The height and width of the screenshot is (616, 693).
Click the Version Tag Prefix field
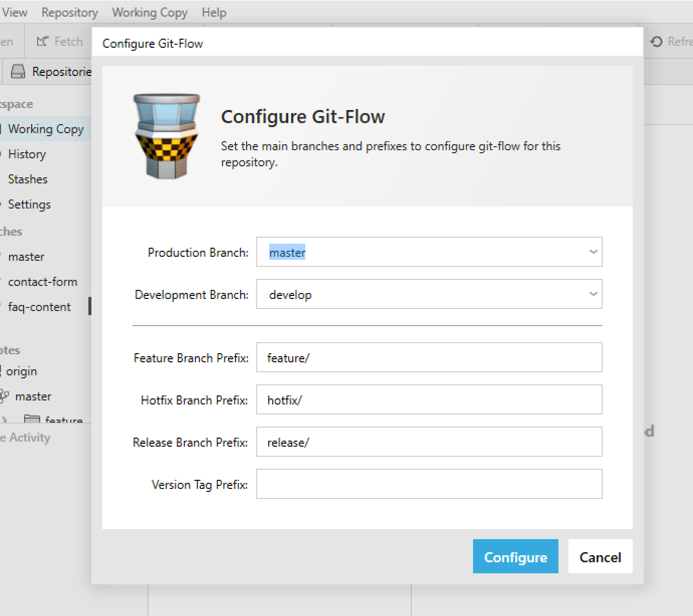429,484
